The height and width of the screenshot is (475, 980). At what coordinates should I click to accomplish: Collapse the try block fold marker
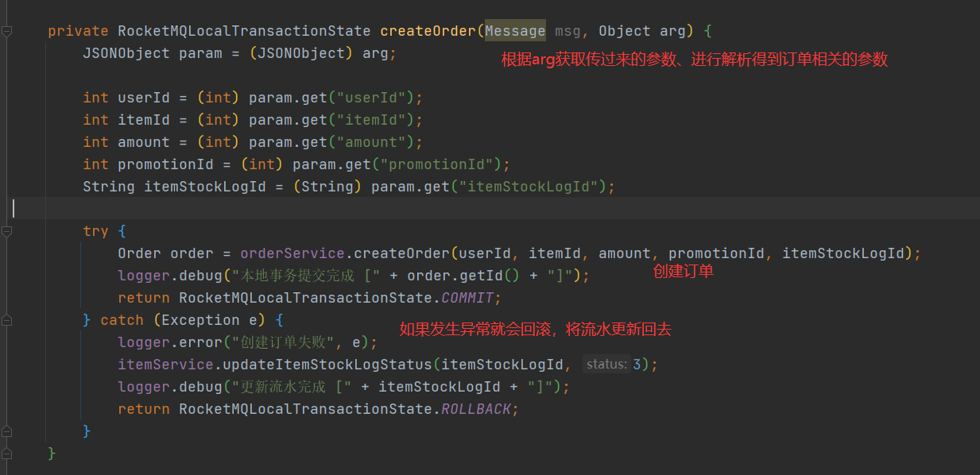[x=7, y=231]
